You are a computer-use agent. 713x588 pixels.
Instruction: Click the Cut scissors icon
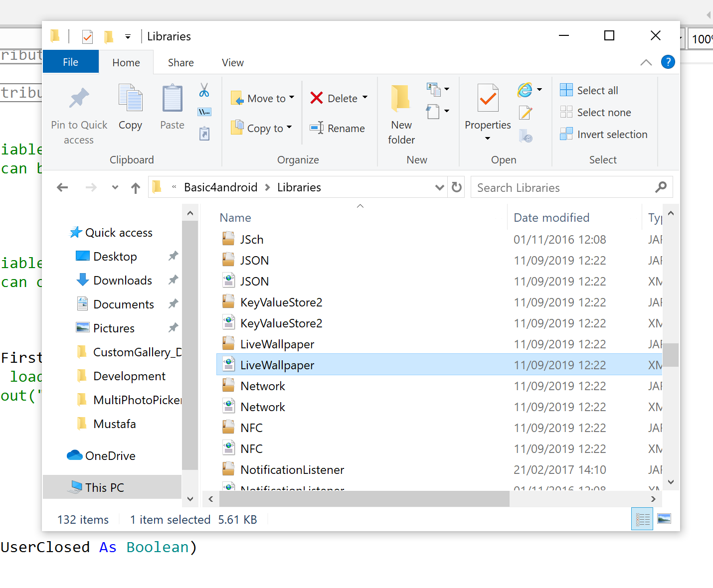[x=204, y=90]
